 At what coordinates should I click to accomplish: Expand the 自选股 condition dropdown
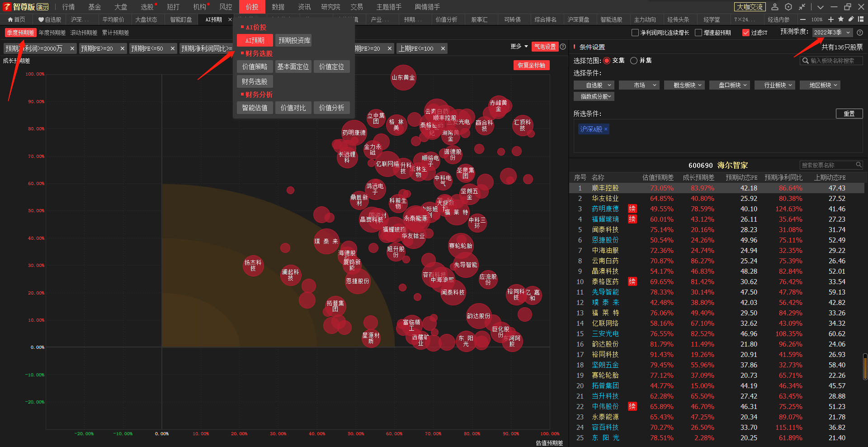pos(594,85)
